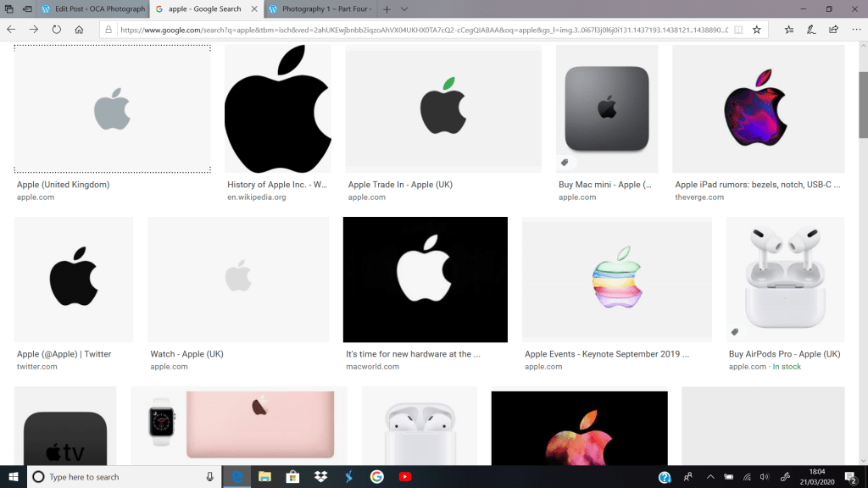Share this page icon
868x488 pixels.
click(x=834, y=30)
